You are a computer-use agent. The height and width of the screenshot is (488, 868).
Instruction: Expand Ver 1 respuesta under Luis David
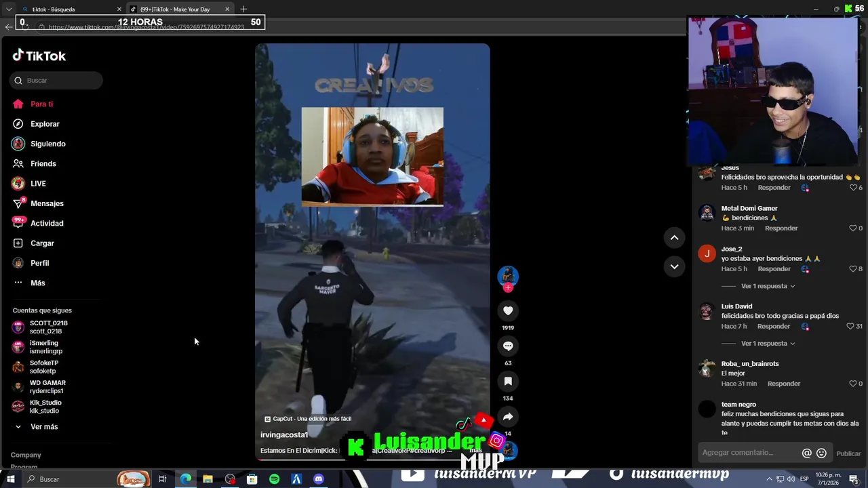pyautogui.click(x=768, y=344)
